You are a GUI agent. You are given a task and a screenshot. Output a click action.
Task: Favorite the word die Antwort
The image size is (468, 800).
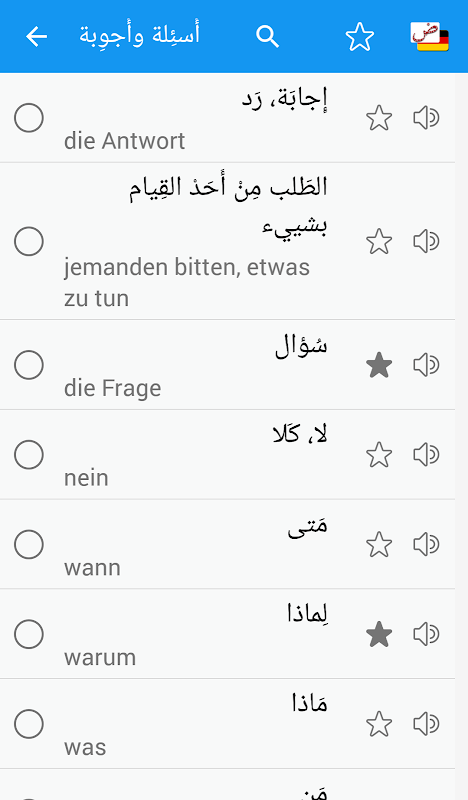(x=379, y=118)
